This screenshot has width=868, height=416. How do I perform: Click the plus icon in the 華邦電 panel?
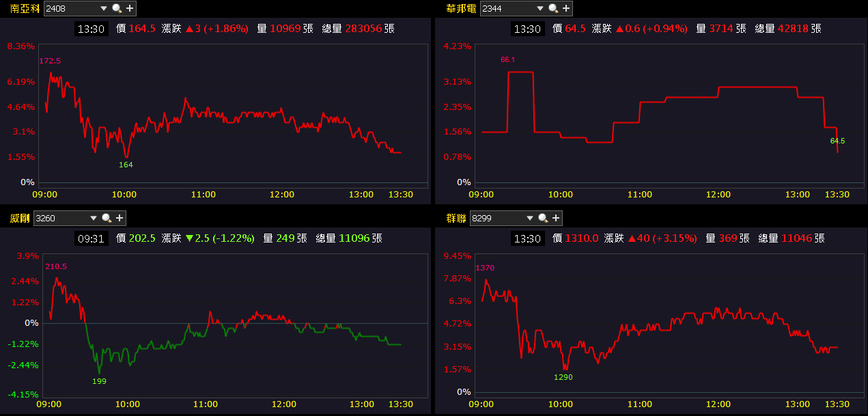(566, 8)
